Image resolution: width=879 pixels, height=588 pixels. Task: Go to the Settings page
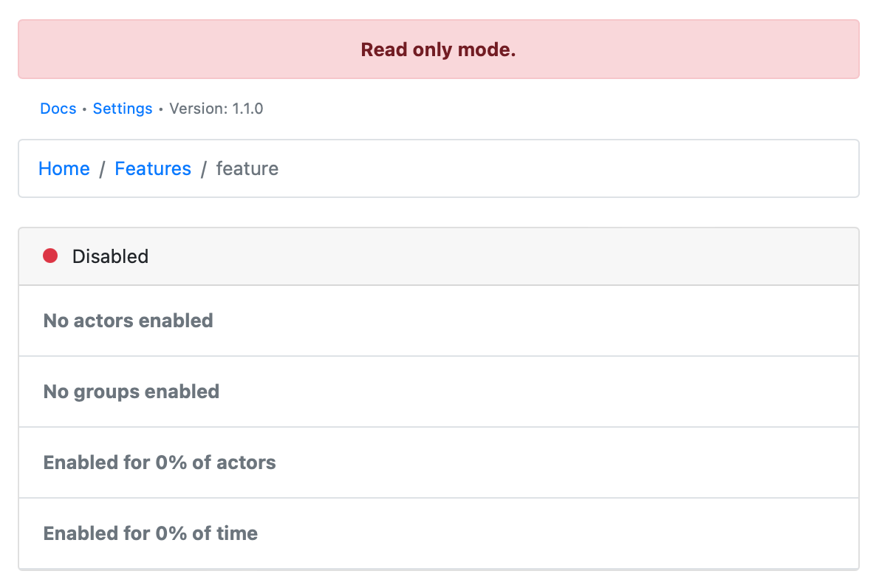pyautogui.click(x=123, y=109)
